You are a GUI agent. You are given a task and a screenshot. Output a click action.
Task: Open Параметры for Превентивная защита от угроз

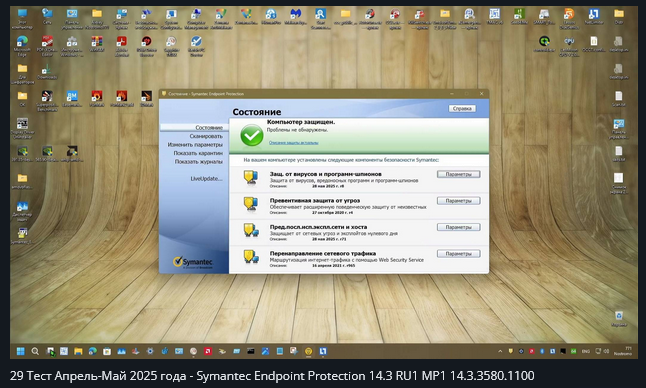click(x=459, y=201)
